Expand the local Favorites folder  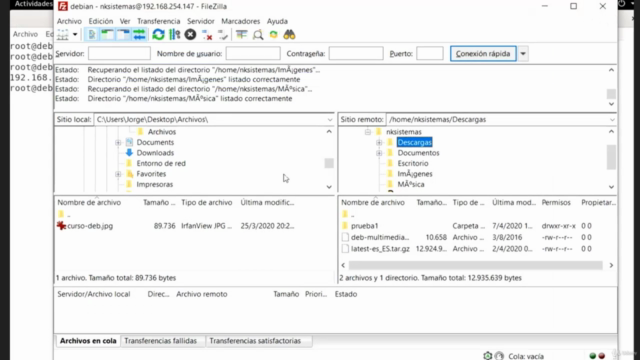(x=118, y=174)
